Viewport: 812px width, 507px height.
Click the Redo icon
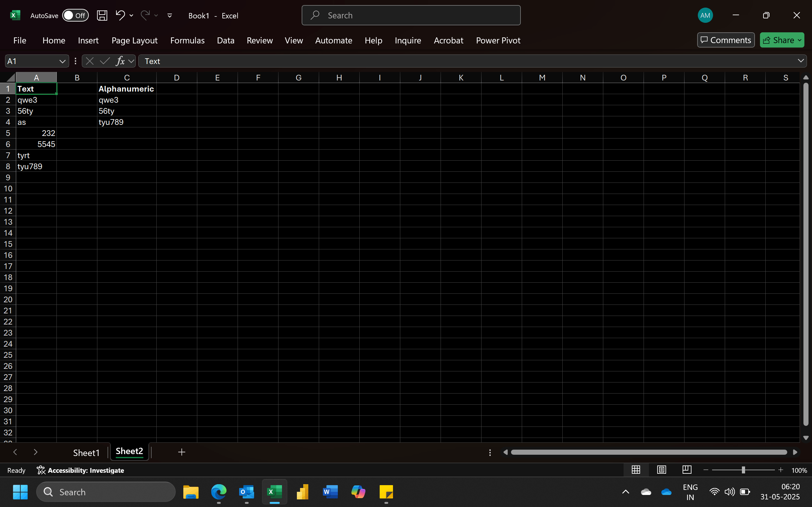145,15
